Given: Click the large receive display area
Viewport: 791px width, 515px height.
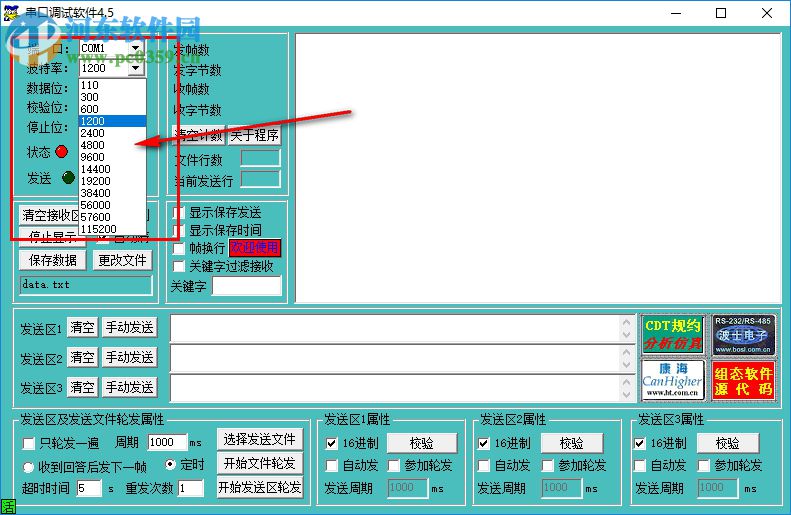Looking at the screenshot, I should point(538,168).
